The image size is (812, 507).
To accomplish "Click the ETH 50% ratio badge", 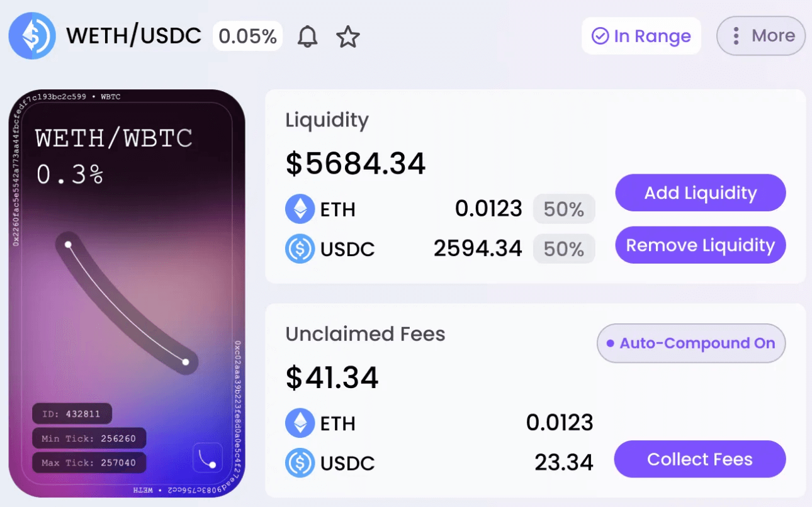I will point(563,209).
